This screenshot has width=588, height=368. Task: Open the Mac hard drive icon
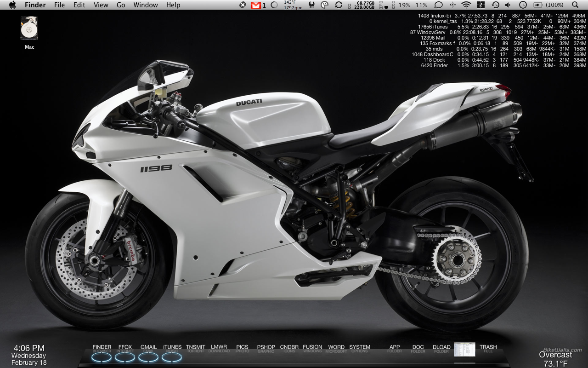tap(29, 29)
